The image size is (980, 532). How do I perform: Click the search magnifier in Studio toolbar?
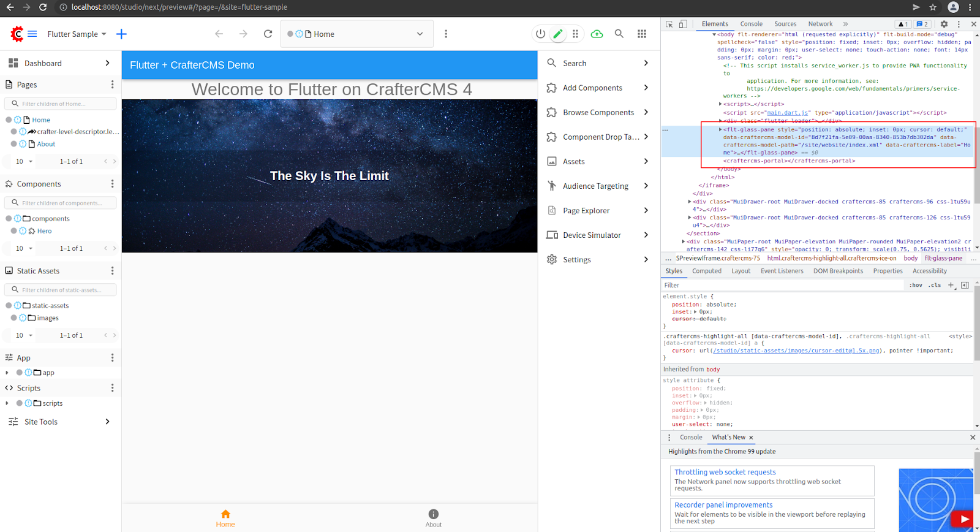(619, 34)
